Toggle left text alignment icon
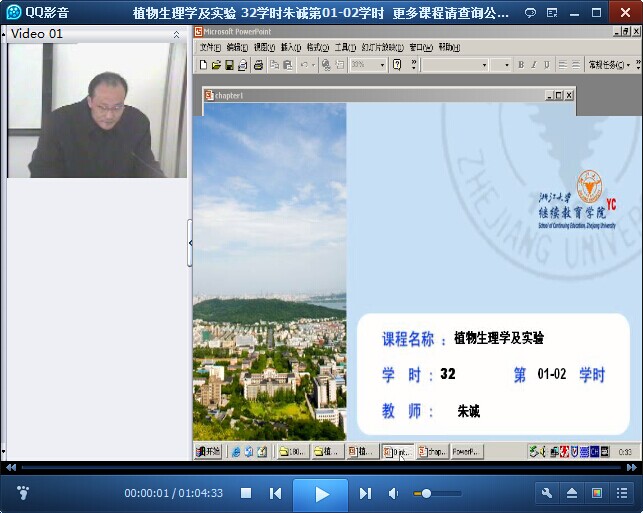Screen dimensions: 643x513 point(563,65)
